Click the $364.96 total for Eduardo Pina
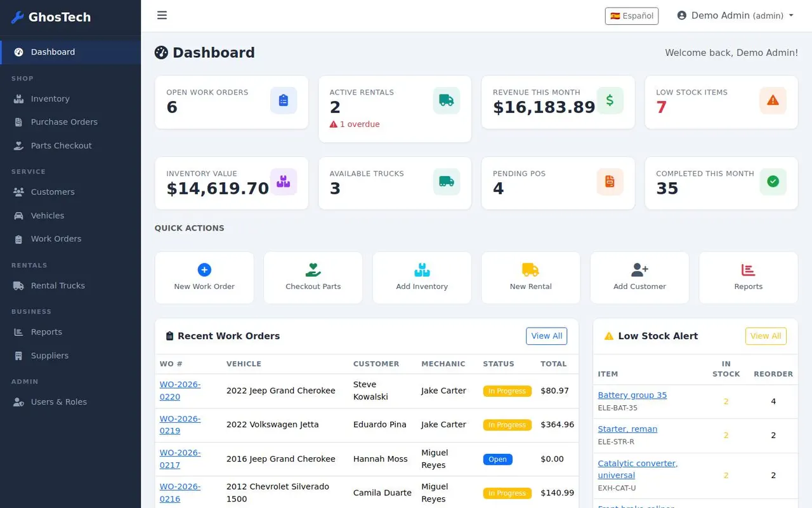 click(x=557, y=425)
